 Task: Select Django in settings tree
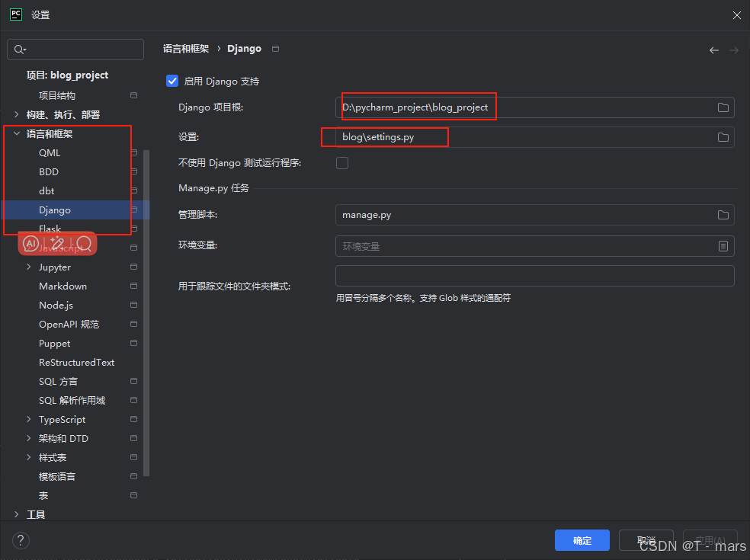(75, 210)
